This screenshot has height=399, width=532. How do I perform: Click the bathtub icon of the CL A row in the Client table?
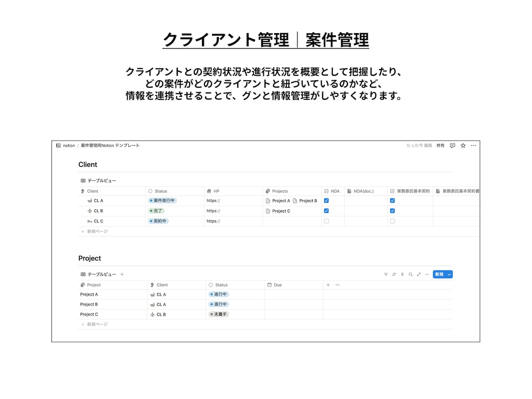(90, 201)
